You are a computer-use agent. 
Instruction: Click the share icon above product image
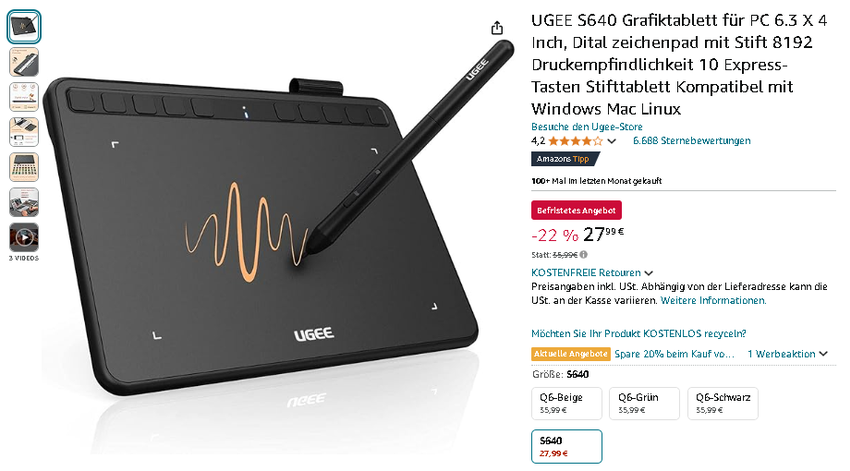pyautogui.click(x=497, y=28)
